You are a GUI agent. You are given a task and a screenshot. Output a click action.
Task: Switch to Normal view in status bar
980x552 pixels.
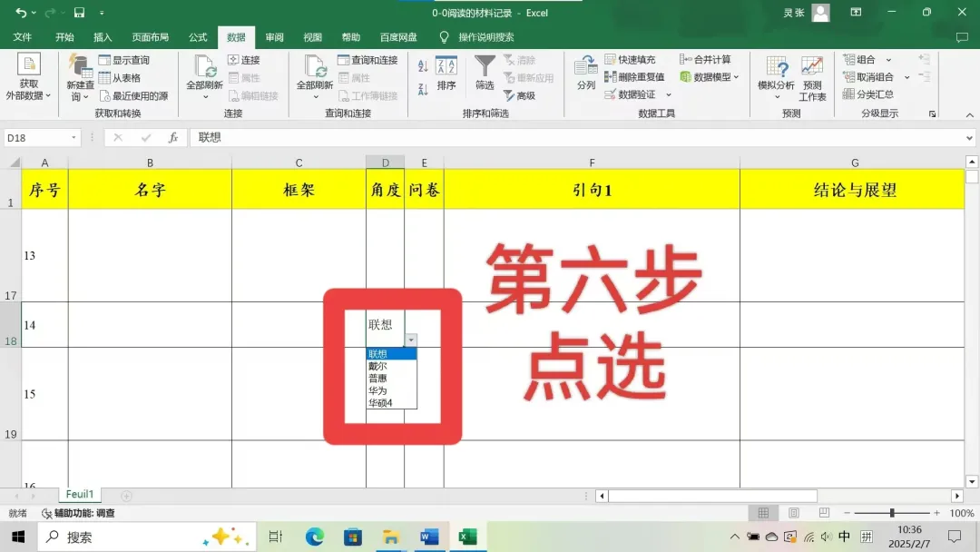(x=763, y=513)
